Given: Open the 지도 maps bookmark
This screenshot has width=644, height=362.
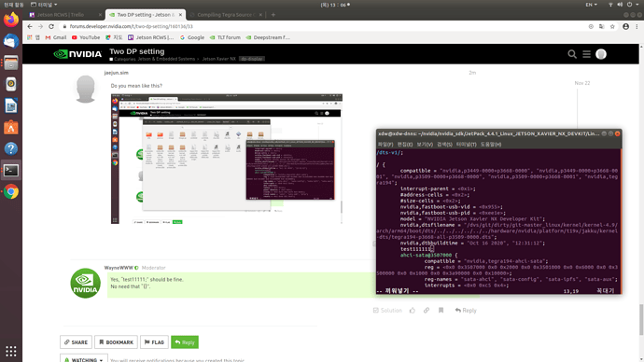Looking at the screenshot, I should [x=114, y=37].
